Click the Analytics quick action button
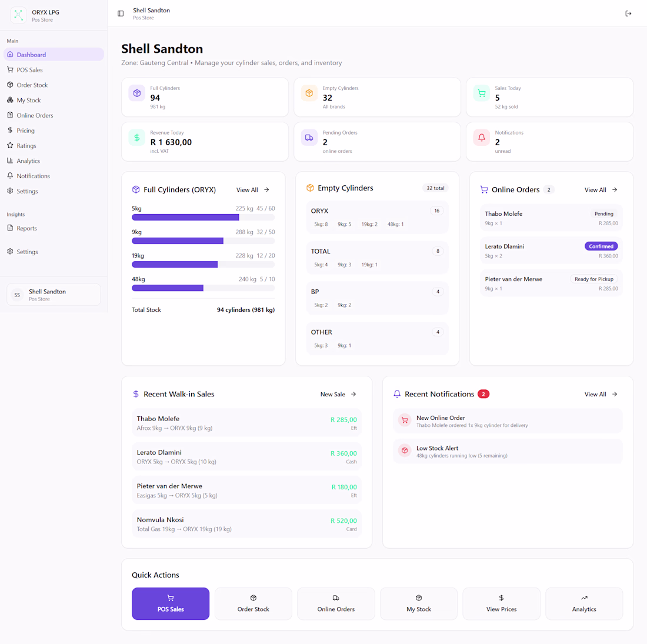 584,603
